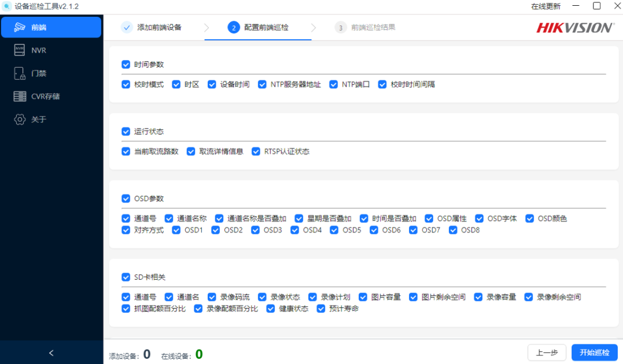Toggle OSD1 checkbox
The image size is (623, 364).
176,230
